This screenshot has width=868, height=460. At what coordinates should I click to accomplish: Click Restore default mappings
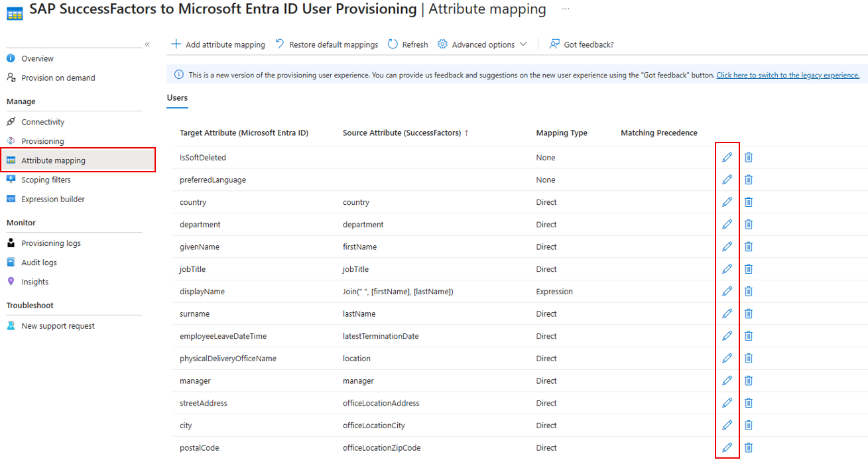tap(326, 44)
